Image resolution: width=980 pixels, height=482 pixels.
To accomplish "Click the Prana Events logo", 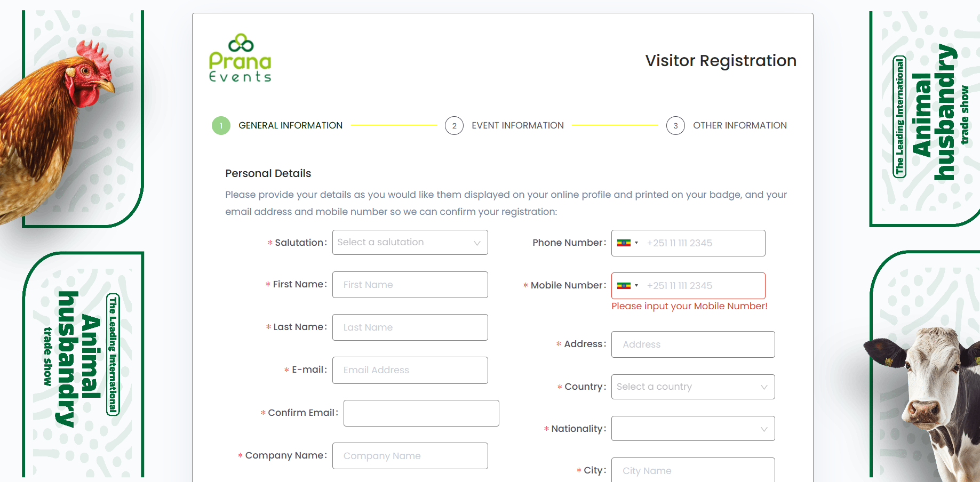I will (x=240, y=58).
